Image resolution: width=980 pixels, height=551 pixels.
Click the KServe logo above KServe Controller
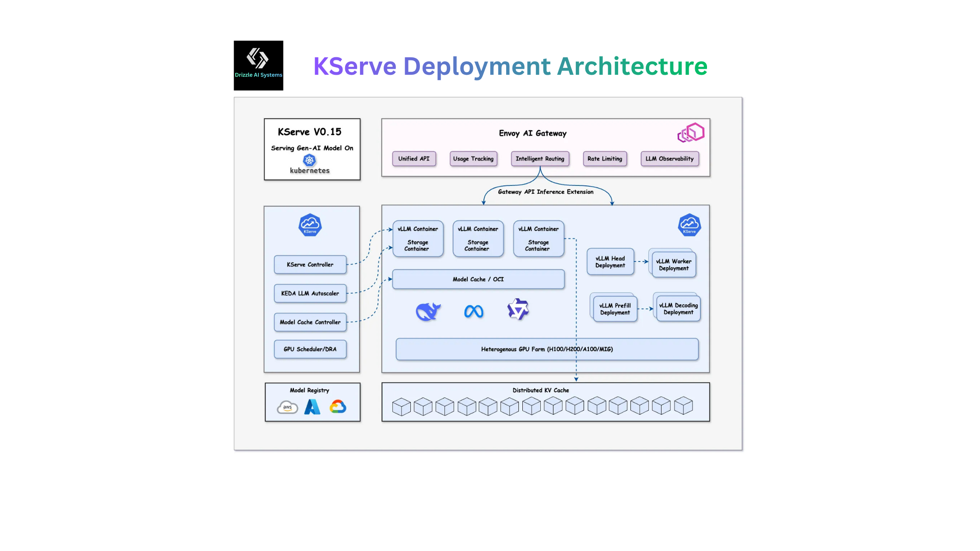(x=310, y=225)
